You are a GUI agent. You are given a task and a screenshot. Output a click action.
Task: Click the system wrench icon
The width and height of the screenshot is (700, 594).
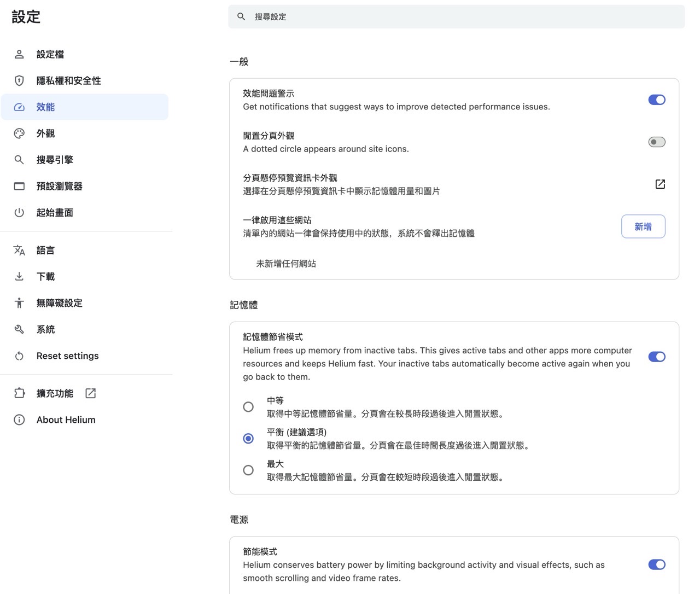(x=19, y=329)
